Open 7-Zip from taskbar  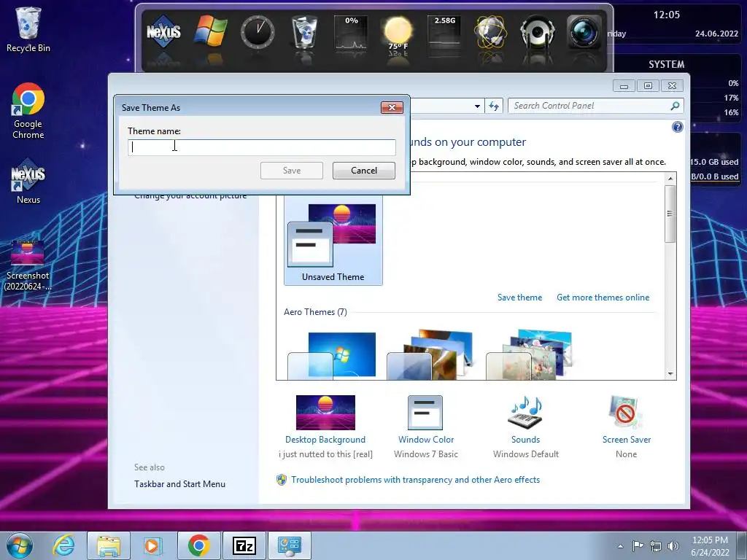(244, 545)
